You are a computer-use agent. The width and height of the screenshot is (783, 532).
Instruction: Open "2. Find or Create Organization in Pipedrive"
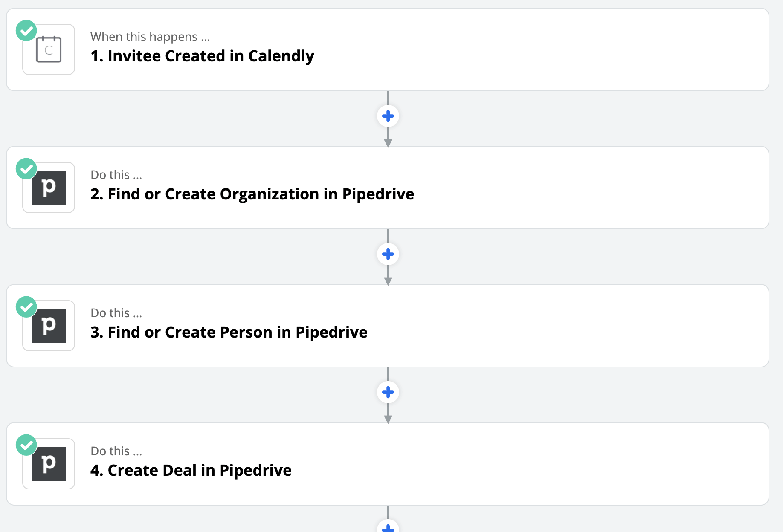(x=252, y=194)
